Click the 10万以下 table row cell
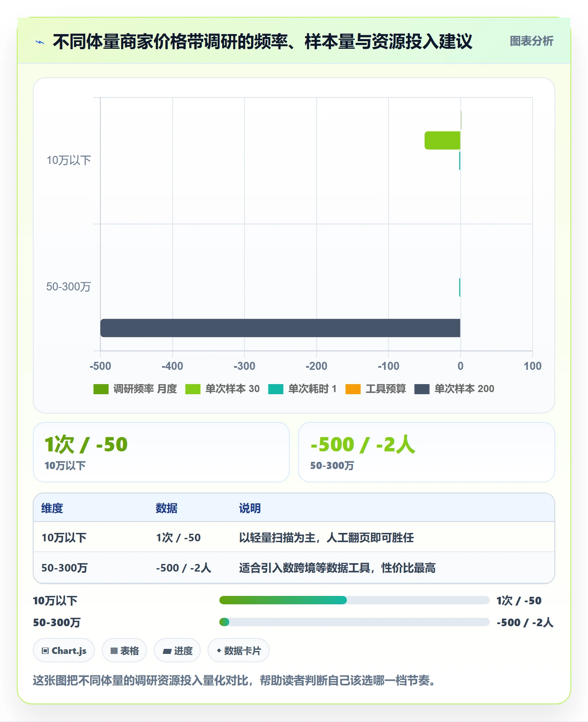Screen dimensions: 588x722 click(x=64, y=538)
